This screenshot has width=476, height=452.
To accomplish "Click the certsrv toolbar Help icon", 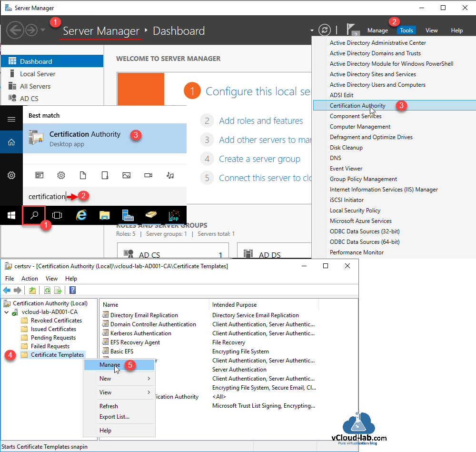I will tap(72, 291).
